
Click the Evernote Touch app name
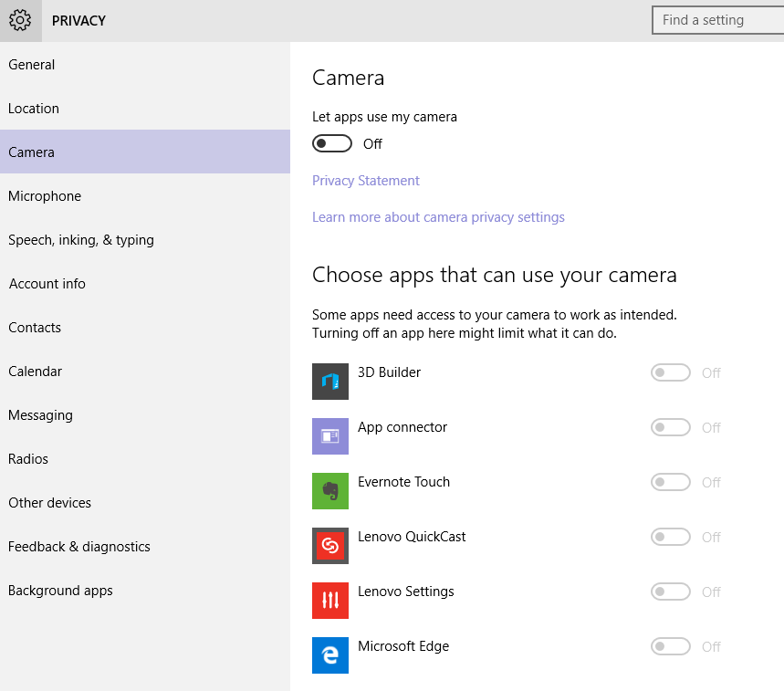tap(403, 481)
